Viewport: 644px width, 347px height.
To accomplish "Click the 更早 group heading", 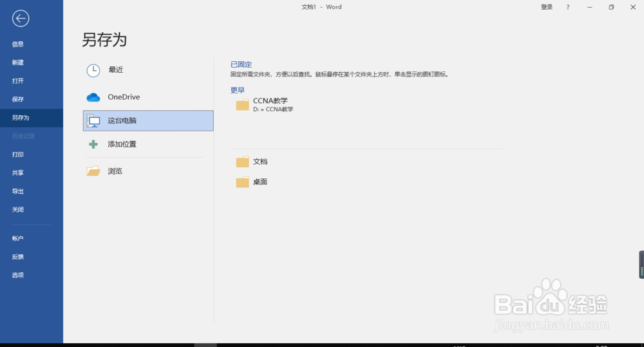I will point(238,90).
